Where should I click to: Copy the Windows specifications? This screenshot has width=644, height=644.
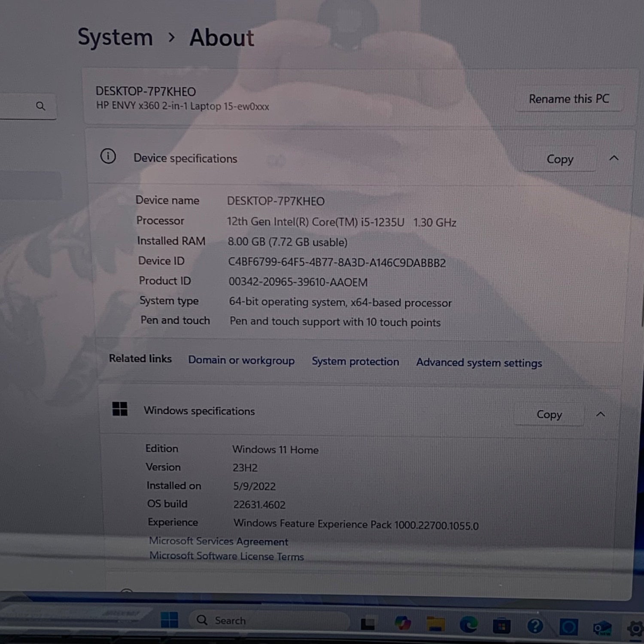(549, 415)
